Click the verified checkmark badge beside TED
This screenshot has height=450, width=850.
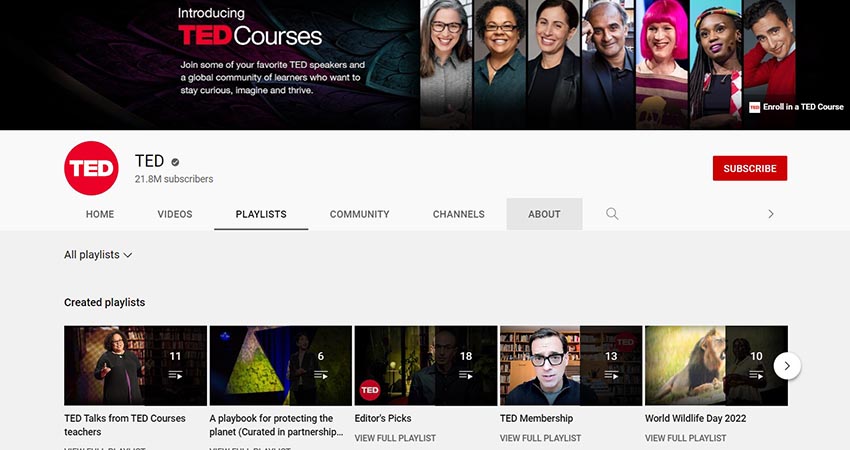[175, 162]
